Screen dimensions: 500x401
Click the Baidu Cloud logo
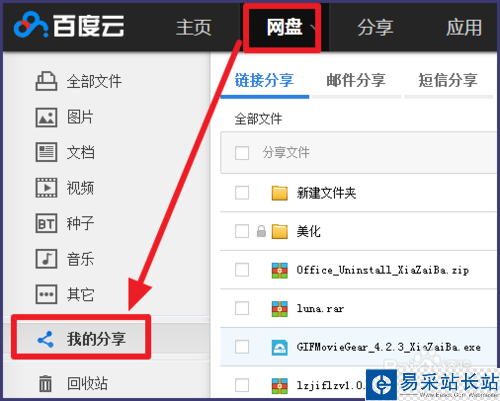tap(69, 25)
